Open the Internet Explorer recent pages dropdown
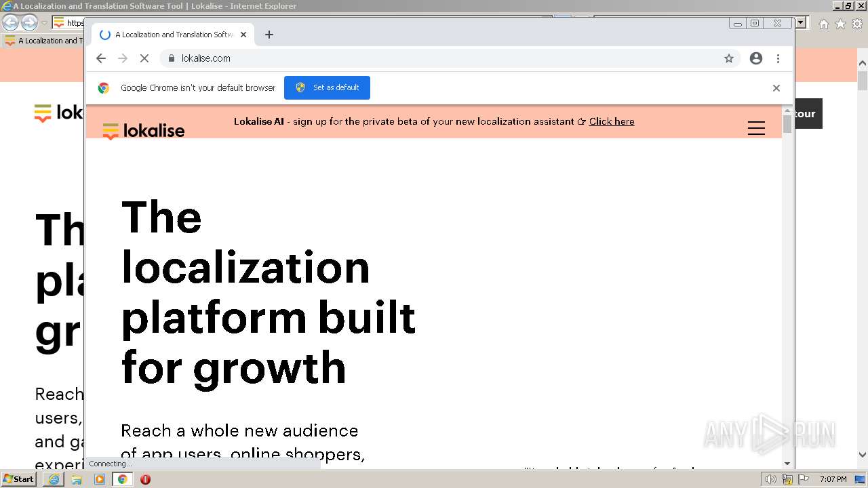868x488 pixels. click(x=44, y=23)
